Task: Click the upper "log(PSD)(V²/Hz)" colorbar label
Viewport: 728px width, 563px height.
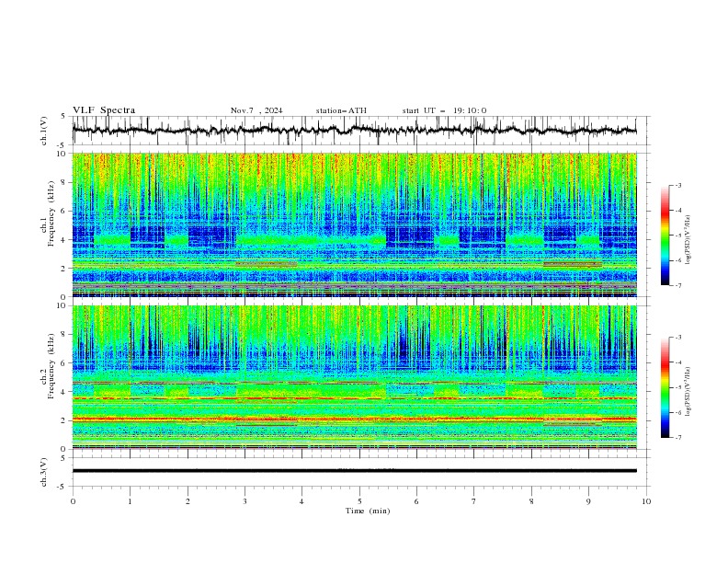Action: pyautogui.click(x=688, y=240)
